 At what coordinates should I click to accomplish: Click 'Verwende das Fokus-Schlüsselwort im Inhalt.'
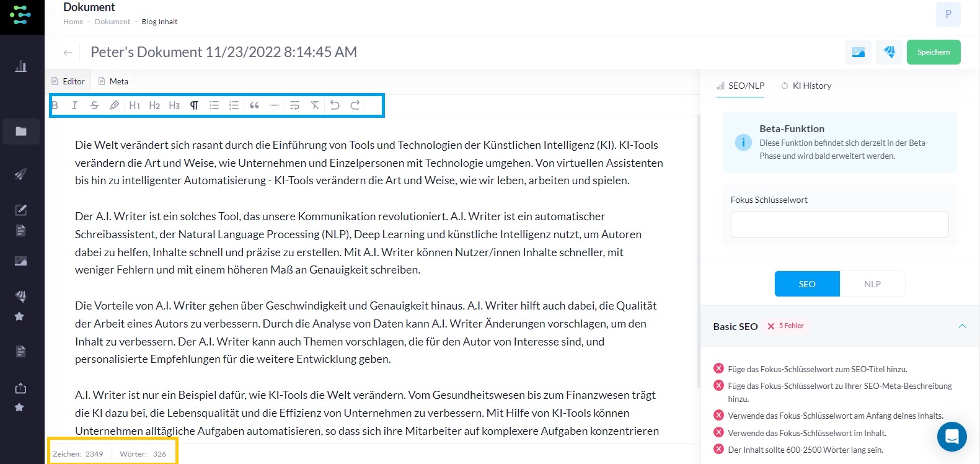tap(807, 433)
